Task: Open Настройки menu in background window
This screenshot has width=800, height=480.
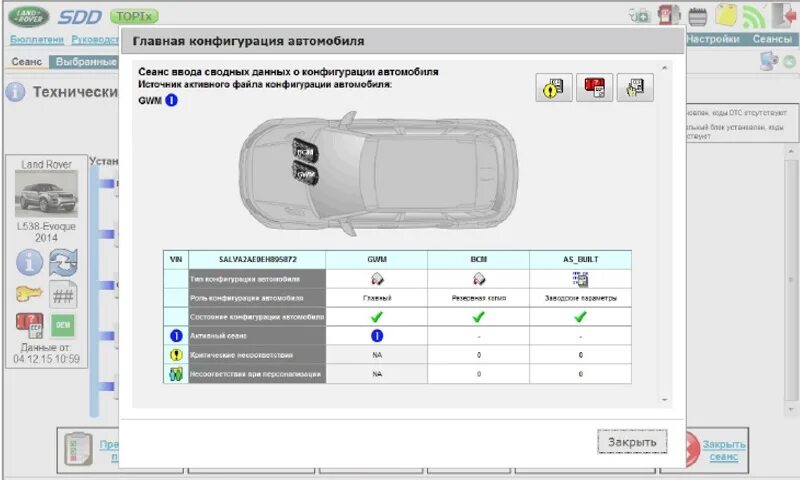Action: (x=713, y=39)
